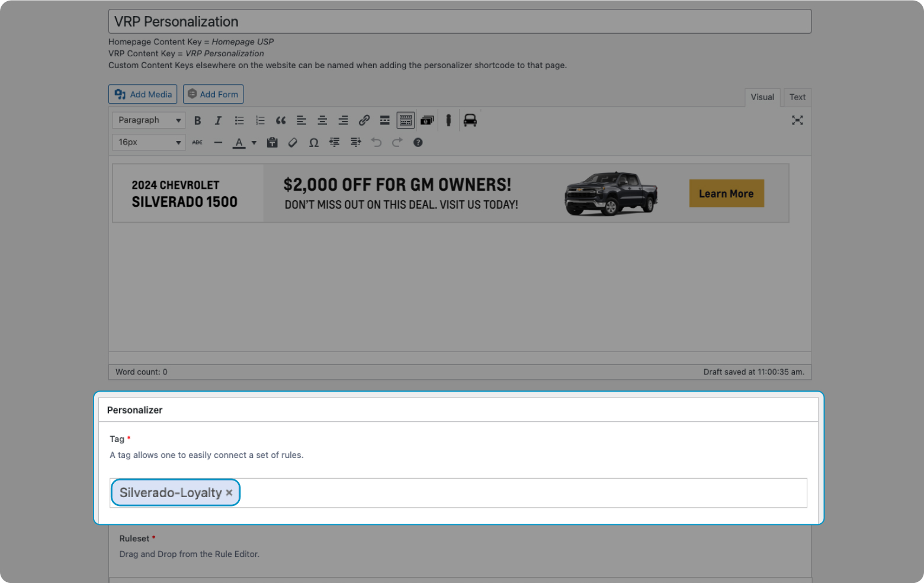Toggle bold formatting
This screenshot has width=924, height=583.
pos(197,120)
